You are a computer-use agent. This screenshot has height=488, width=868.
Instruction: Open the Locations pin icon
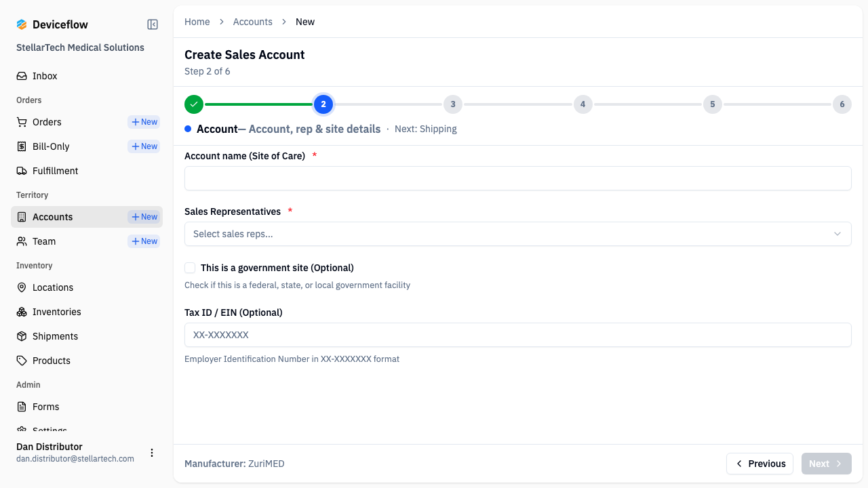pos(22,287)
